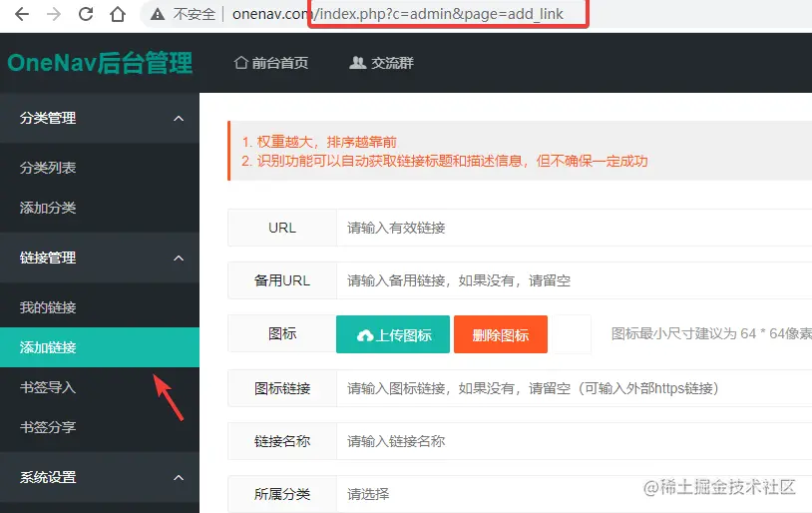Click the empty icon preview box
Image resolution: width=812 pixels, height=513 pixels.
pos(572,334)
